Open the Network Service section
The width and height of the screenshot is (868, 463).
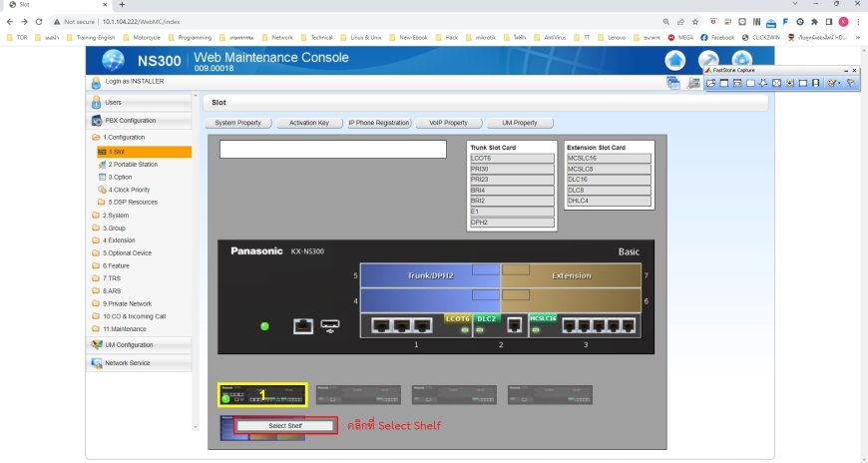[x=141, y=363]
